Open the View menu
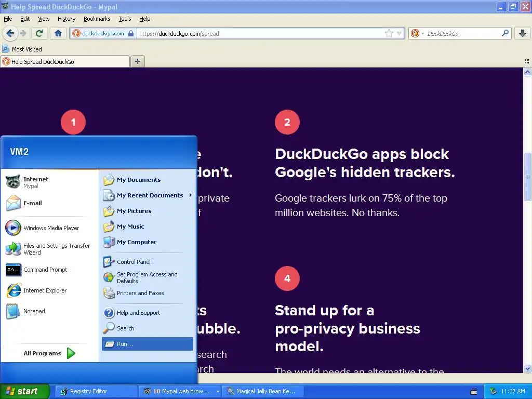532x399 pixels. point(44,19)
